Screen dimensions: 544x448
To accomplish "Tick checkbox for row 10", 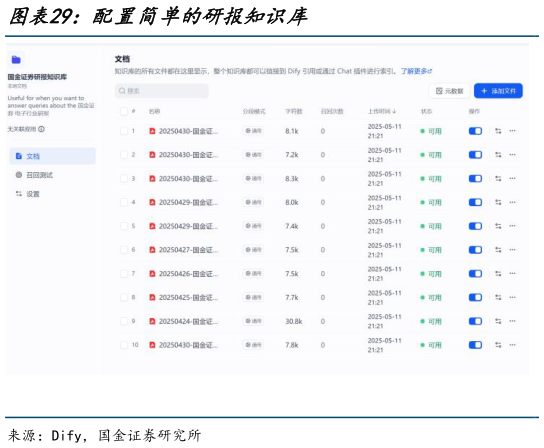I will coord(124,345).
